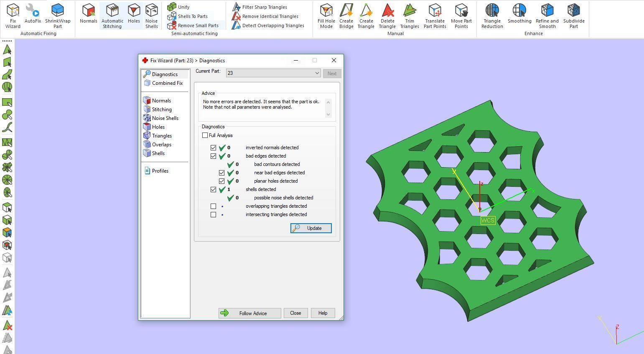
Task: Open the Current Part dropdown
Action: point(273,73)
